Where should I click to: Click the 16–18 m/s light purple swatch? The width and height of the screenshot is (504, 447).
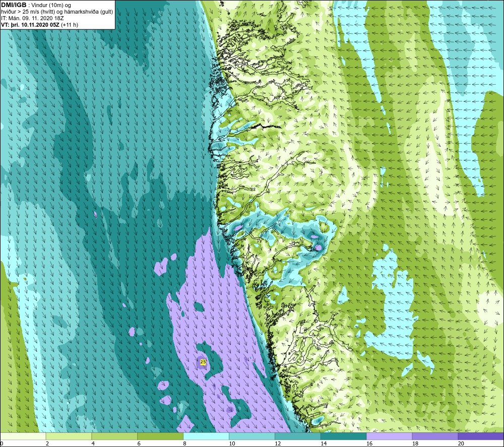[x=389, y=436]
